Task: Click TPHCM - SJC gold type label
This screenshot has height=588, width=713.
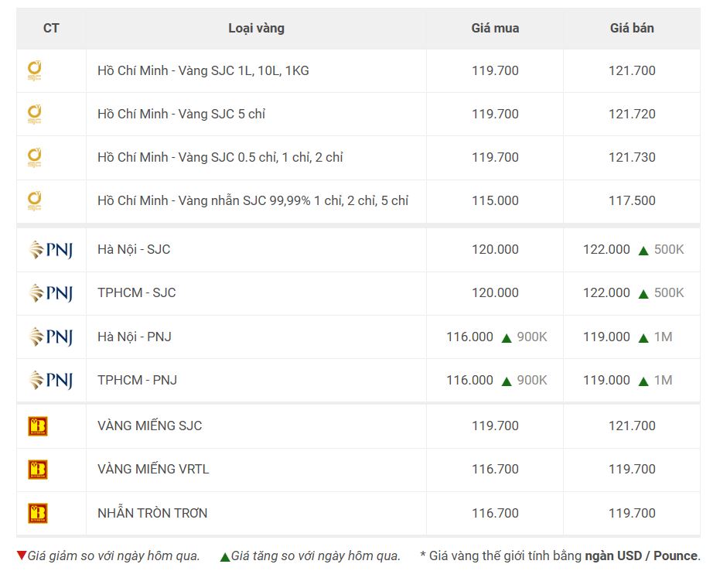Action: [136, 292]
